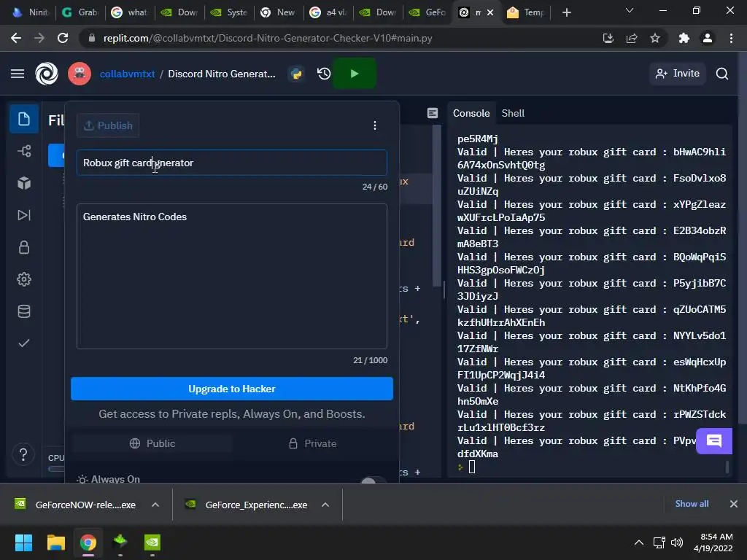Open the chat bubble widget
The height and width of the screenshot is (560, 747).
pyautogui.click(x=713, y=441)
